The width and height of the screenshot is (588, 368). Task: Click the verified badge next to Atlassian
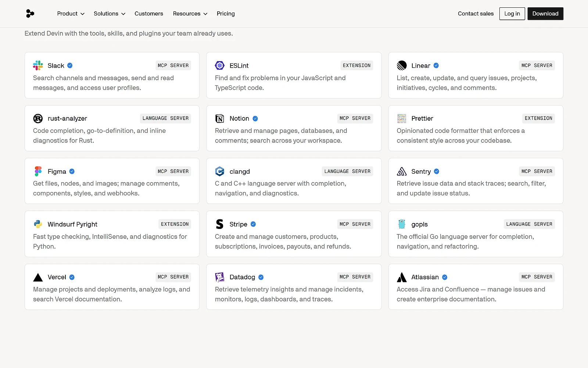(x=445, y=277)
